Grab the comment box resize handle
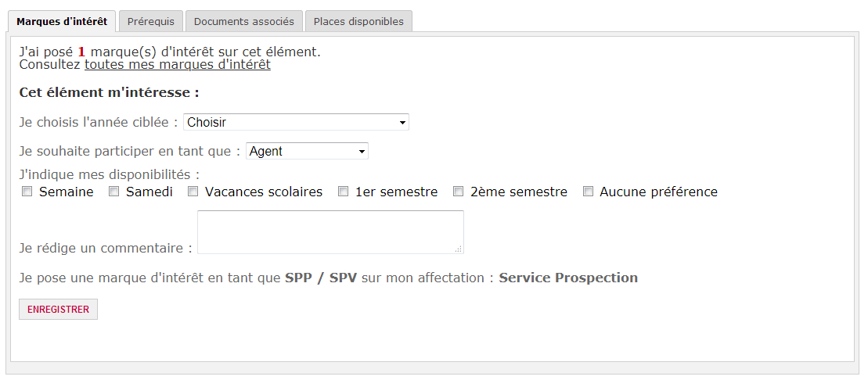 [x=459, y=249]
